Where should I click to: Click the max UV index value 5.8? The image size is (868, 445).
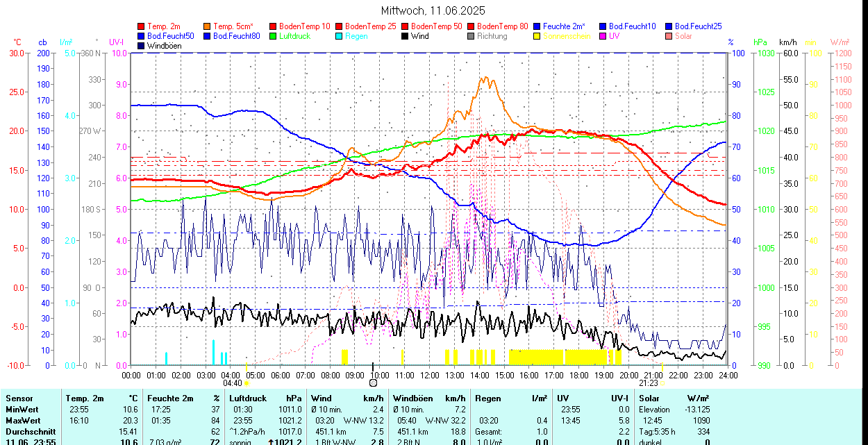(x=623, y=421)
